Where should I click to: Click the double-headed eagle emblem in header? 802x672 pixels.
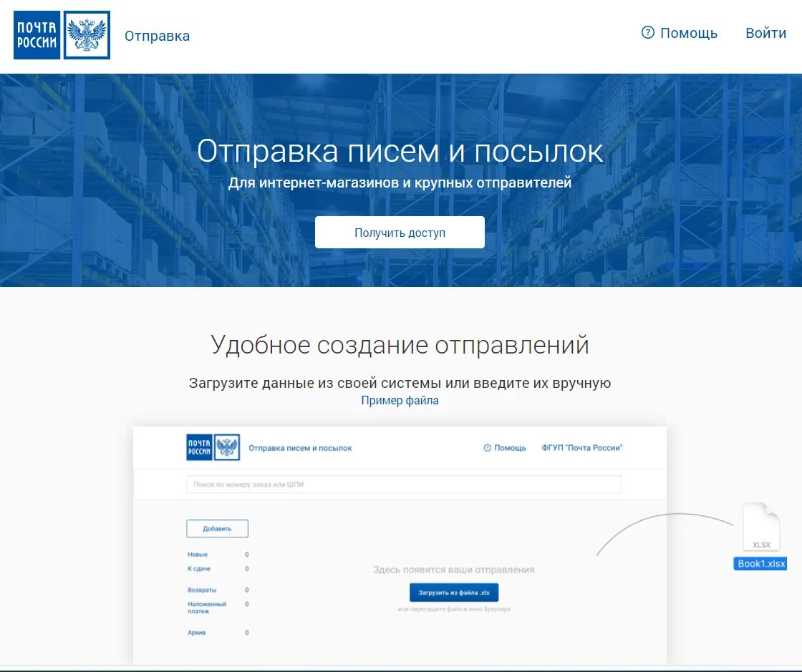(x=87, y=35)
